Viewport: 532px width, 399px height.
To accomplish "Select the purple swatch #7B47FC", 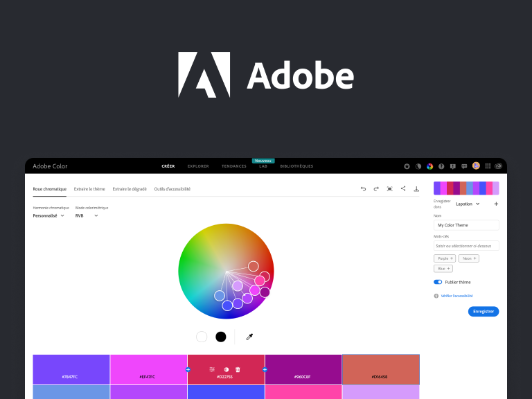I will (71, 369).
